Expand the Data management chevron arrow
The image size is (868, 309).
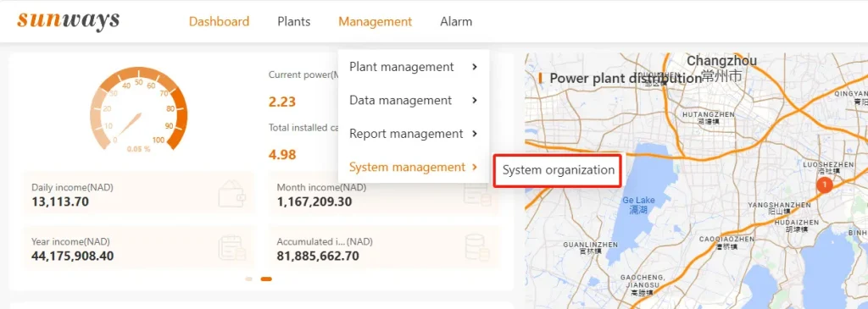[475, 101]
